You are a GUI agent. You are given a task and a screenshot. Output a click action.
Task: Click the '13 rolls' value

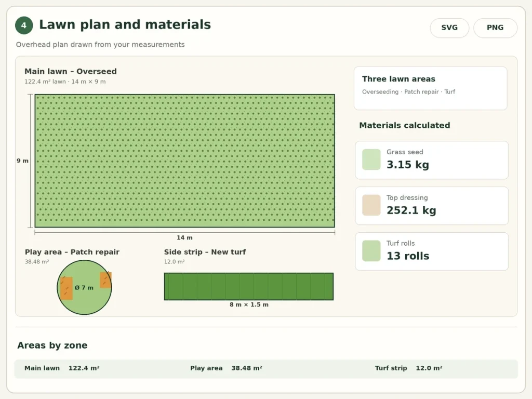408,256
